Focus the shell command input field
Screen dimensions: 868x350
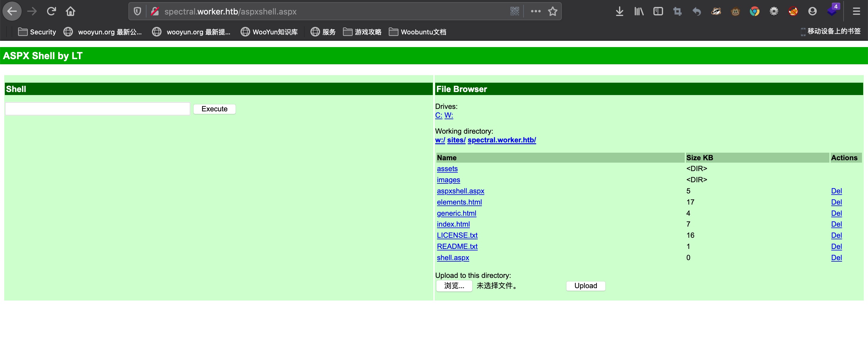tap(97, 109)
